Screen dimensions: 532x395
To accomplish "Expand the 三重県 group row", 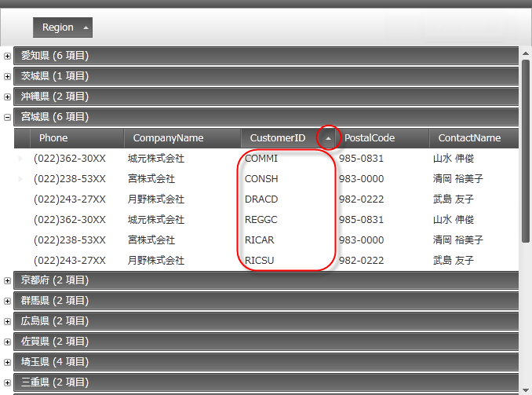I will click(x=8, y=382).
